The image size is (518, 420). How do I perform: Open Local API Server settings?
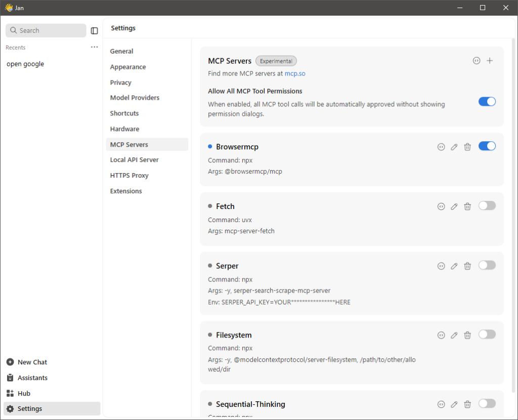147,159
